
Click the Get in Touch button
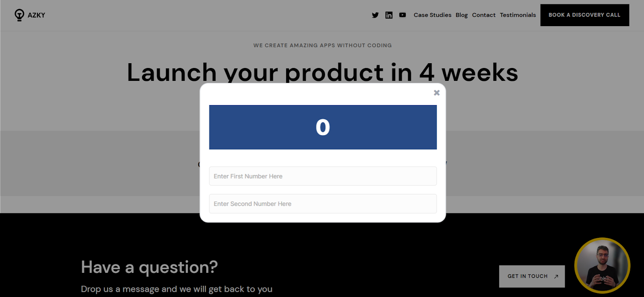point(532,276)
